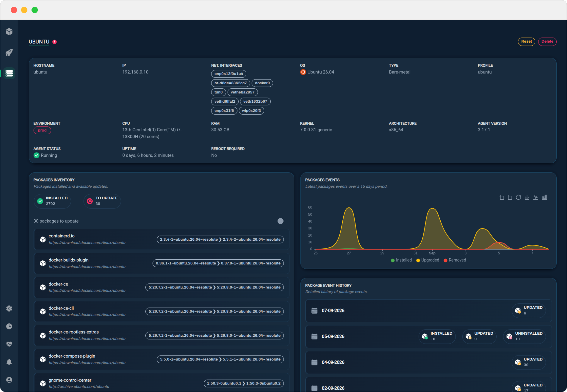Open the clock history icon in sidebar
Viewport: 567px width, 392px height.
click(x=9, y=326)
